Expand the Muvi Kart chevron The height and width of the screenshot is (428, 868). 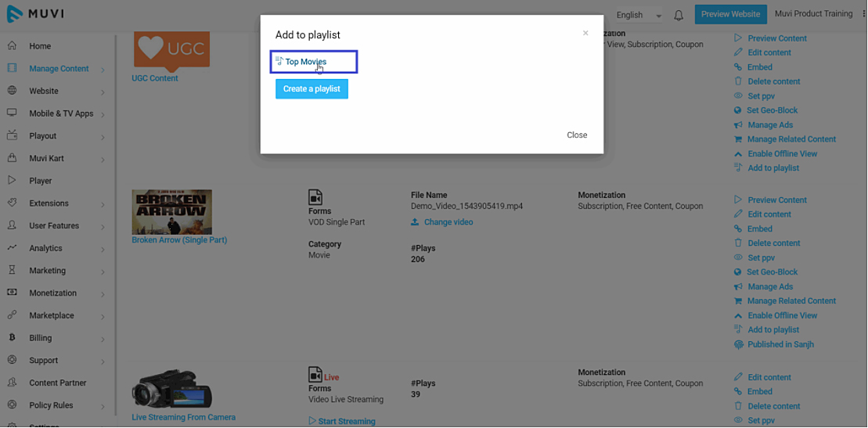pyautogui.click(x=103, y=159)
